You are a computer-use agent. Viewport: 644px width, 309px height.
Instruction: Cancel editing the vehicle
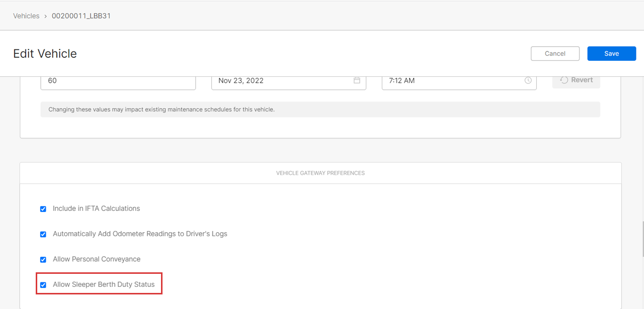coord(555,54)
